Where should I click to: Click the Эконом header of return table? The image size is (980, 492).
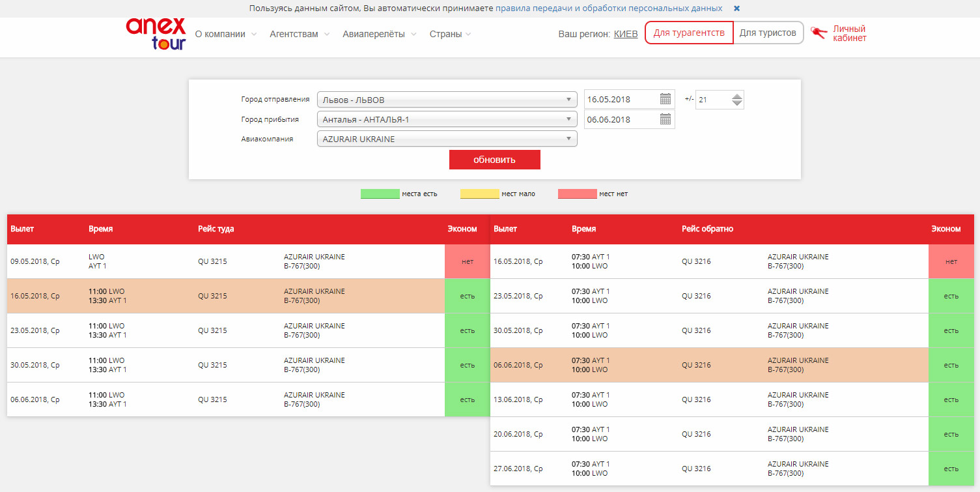[945, 229]
